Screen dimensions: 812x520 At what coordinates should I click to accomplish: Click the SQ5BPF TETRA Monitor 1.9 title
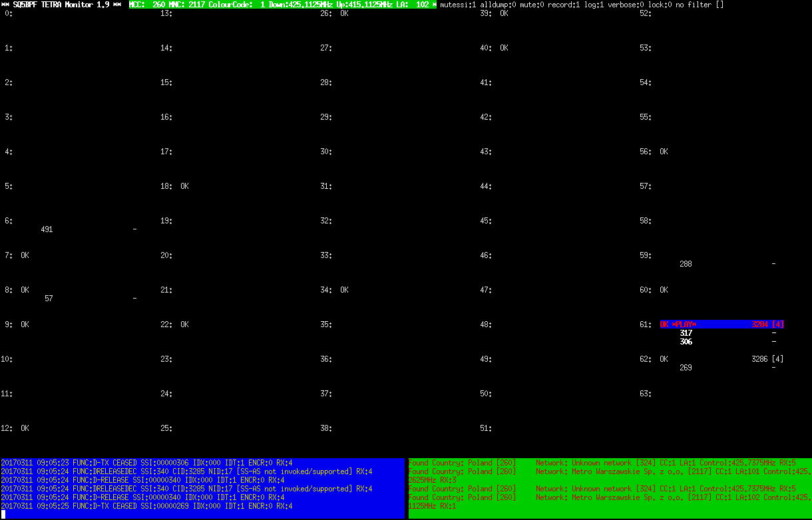61,5
